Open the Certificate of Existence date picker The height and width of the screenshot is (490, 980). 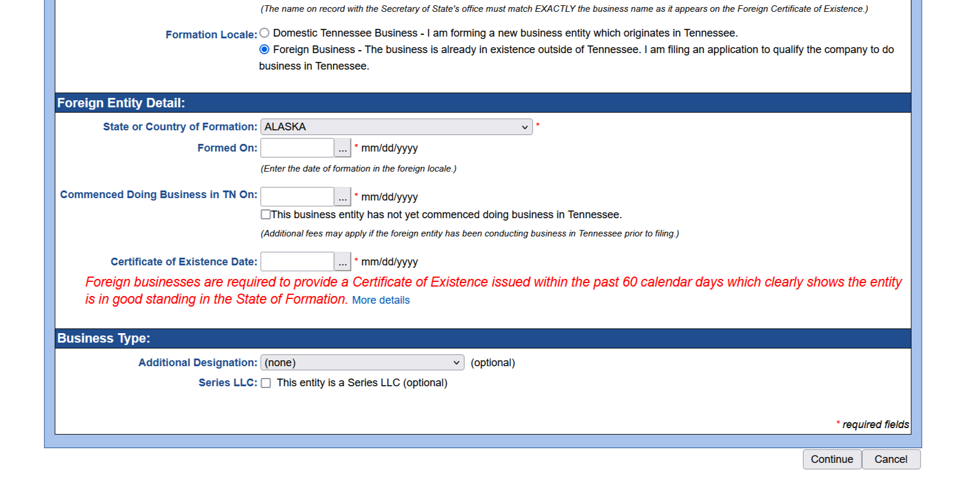click(x=342, y=262)
